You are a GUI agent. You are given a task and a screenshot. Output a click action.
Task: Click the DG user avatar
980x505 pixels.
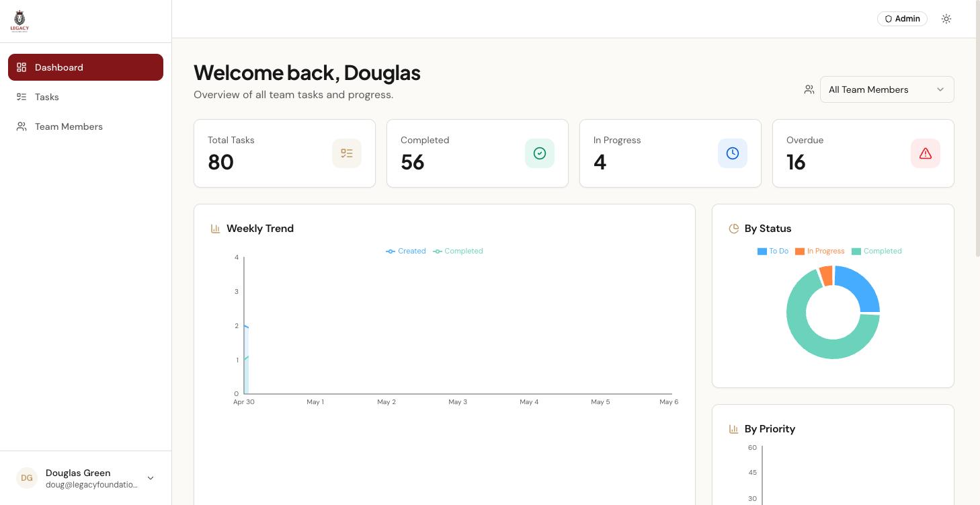coord(27,478)
